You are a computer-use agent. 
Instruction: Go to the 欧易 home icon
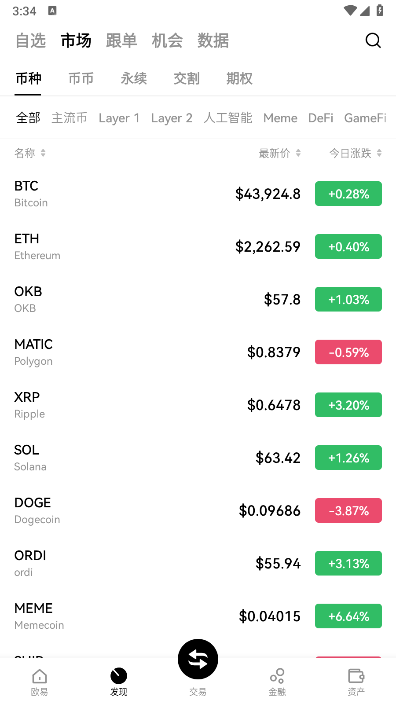tap(39, 676)
